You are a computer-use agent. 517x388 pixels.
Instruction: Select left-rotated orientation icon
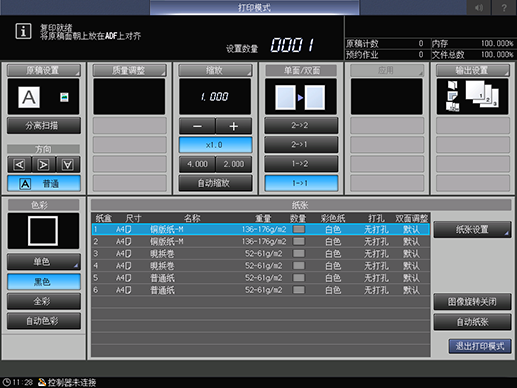click(19, 165)
